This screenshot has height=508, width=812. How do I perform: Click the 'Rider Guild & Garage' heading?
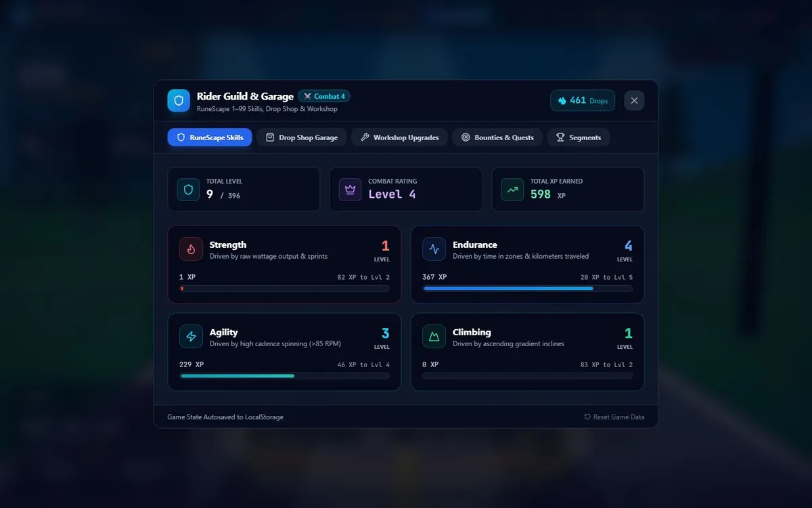(245, 96)
